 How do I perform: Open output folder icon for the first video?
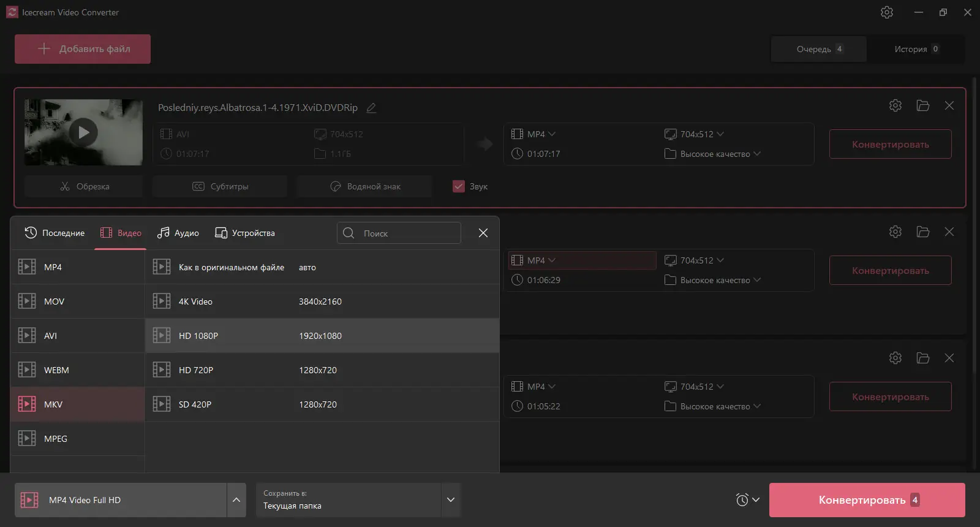923,105
